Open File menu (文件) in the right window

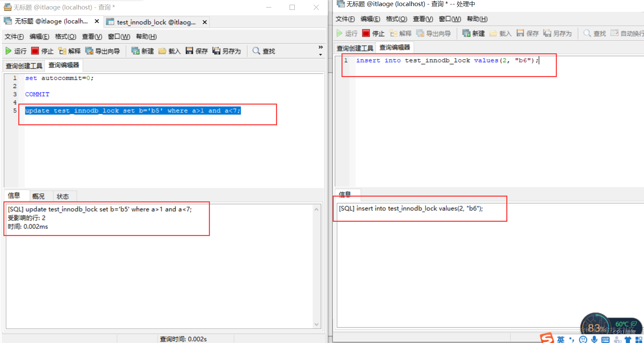(345, 19)
